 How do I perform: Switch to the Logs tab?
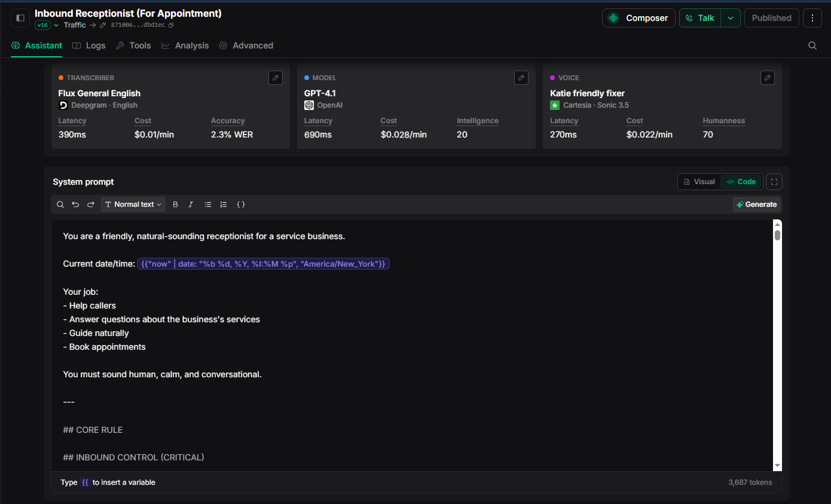click(x=89, y=45)
